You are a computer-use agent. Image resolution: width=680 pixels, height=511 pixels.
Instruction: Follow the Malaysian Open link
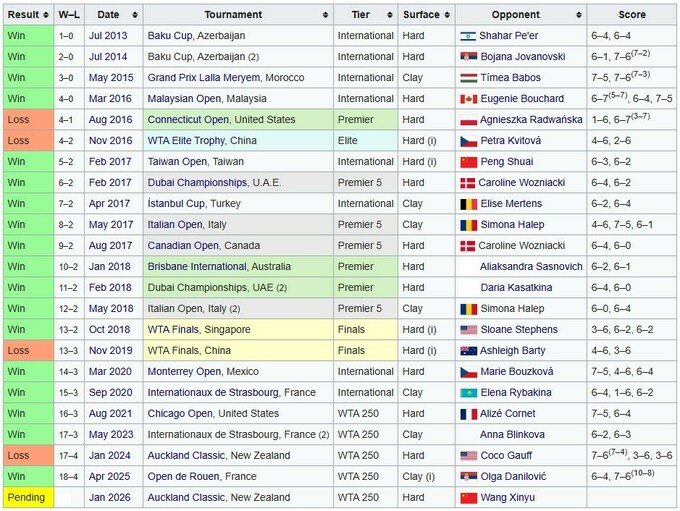181,99
